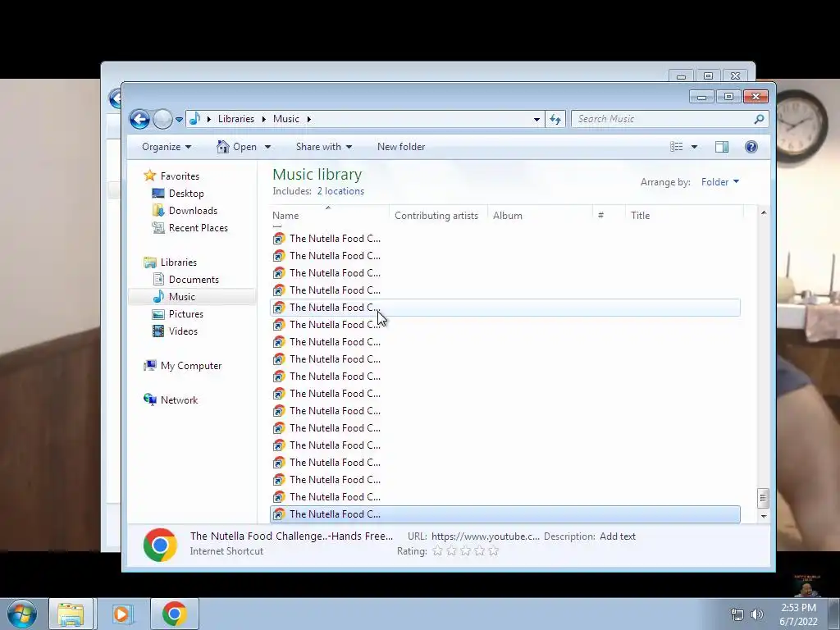Screen dimensions: 840x630
Task: Open Windows Explorer from the taskbar
Action: (71, 614)
